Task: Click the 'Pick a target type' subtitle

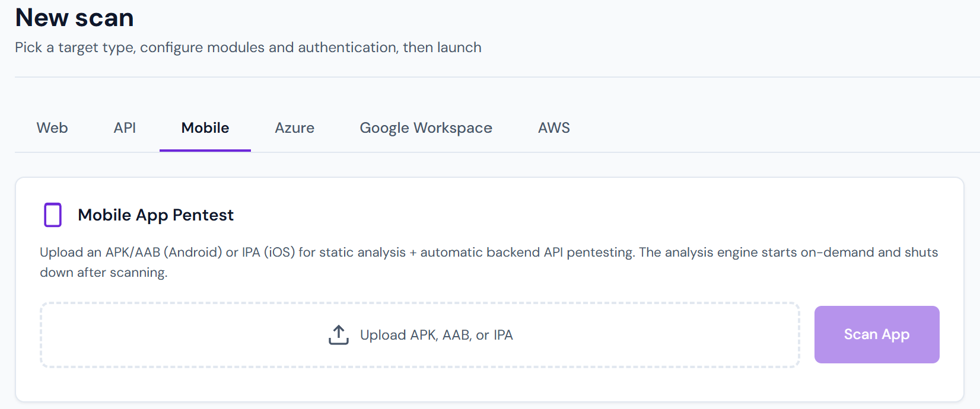Action: [x=248, y=47]
